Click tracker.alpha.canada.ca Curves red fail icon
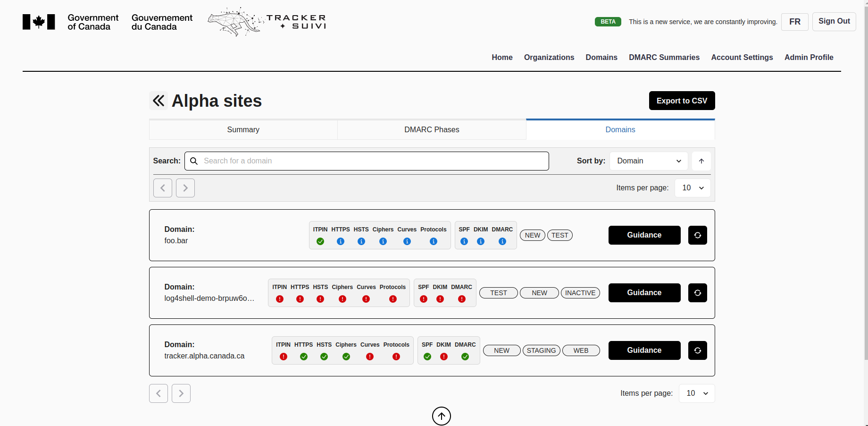Viewport: 868px width, 426px height. [x=370, y=357]
